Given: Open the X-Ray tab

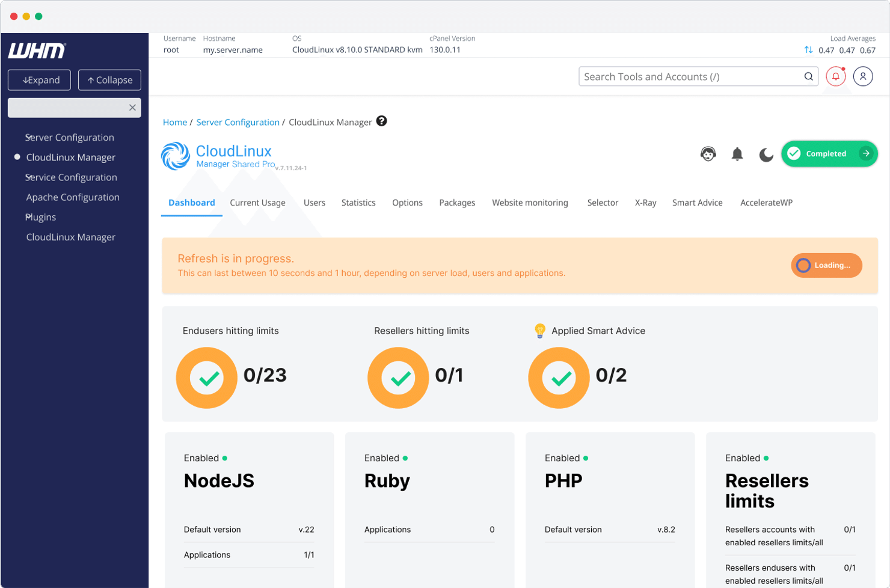Looking at the screenshot, I should pyautogui.click(x=646, y=203).
